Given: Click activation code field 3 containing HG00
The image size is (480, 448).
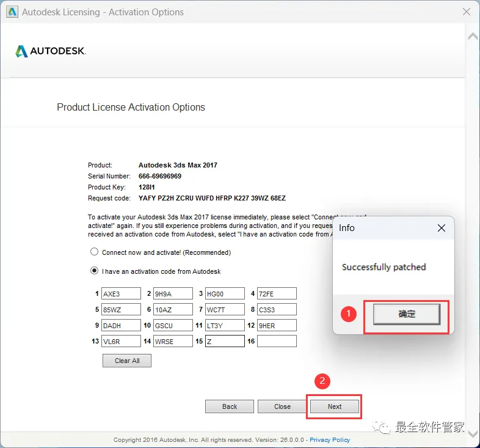Looking at the screenshot, I should click(x=225, y=293).
